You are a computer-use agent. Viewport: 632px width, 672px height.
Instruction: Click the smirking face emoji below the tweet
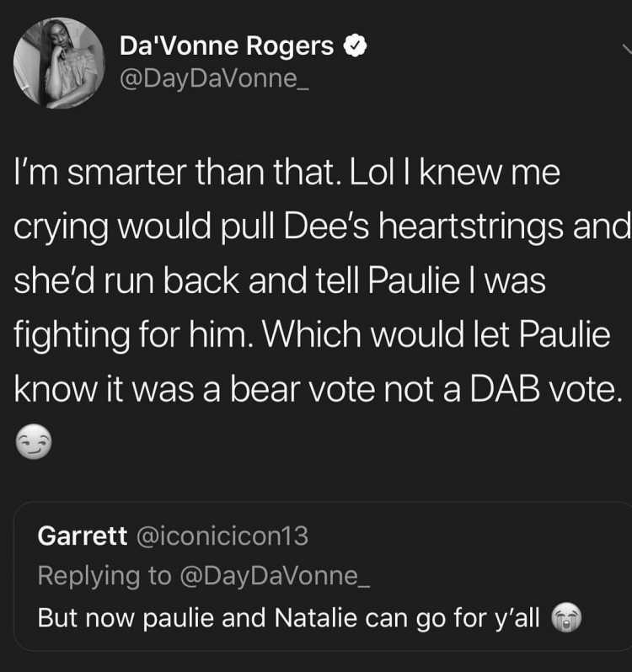point(34,442)
